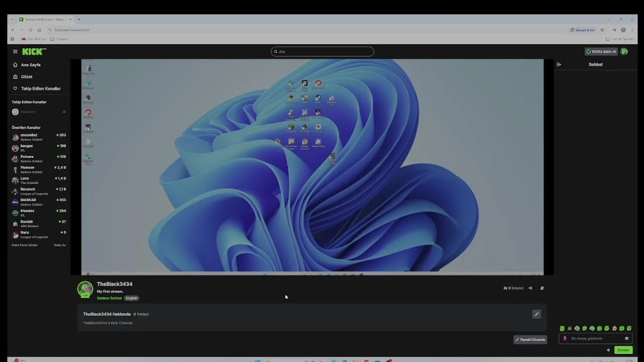
Task: Open the Chrome profile avatar
Action: click(x=623, y=30)
